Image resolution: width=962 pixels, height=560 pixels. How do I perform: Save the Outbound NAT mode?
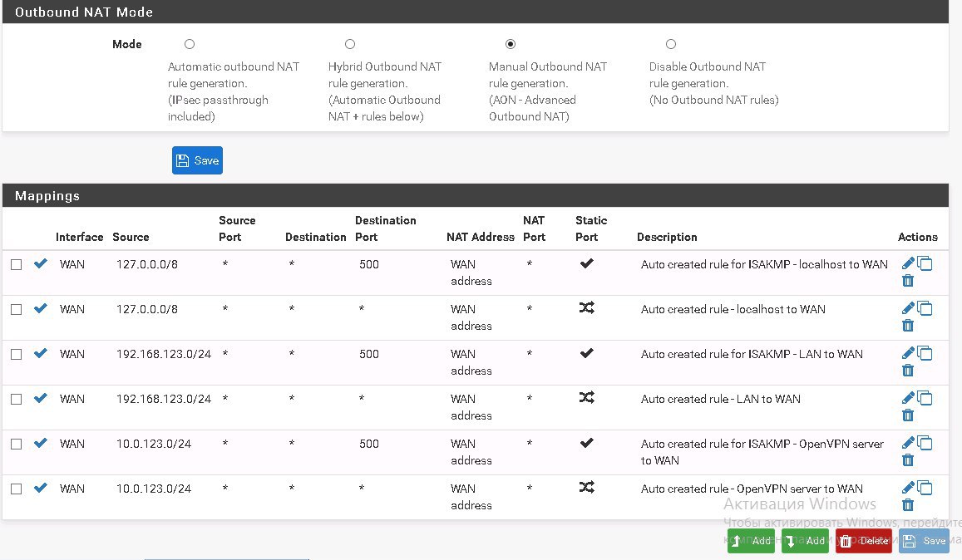tap(197, 160)
